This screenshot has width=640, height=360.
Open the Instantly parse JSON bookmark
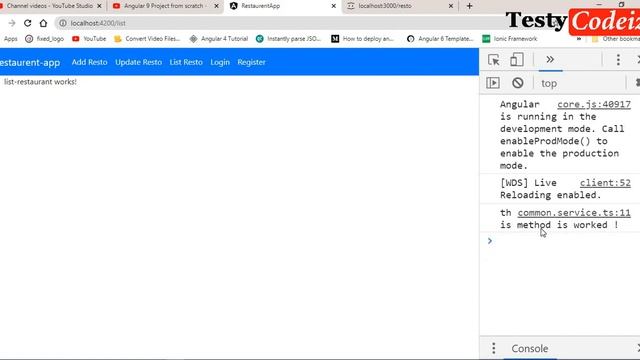[289, 39]
